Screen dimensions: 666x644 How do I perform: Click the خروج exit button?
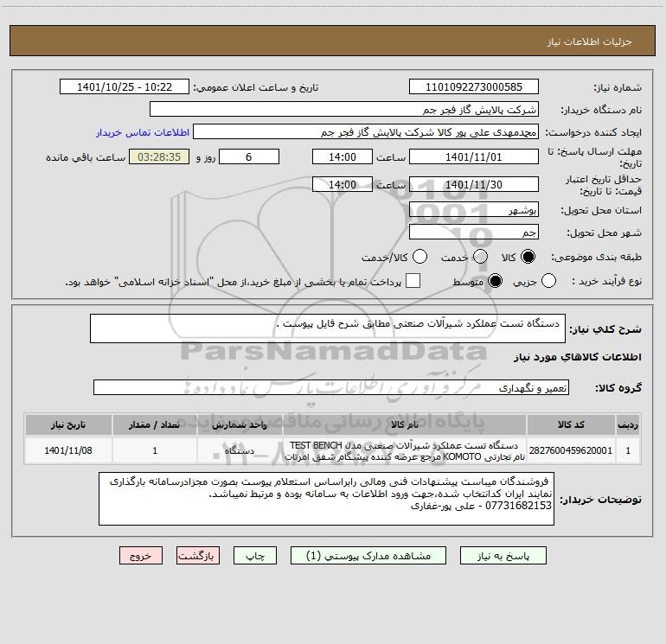point(141,556)
